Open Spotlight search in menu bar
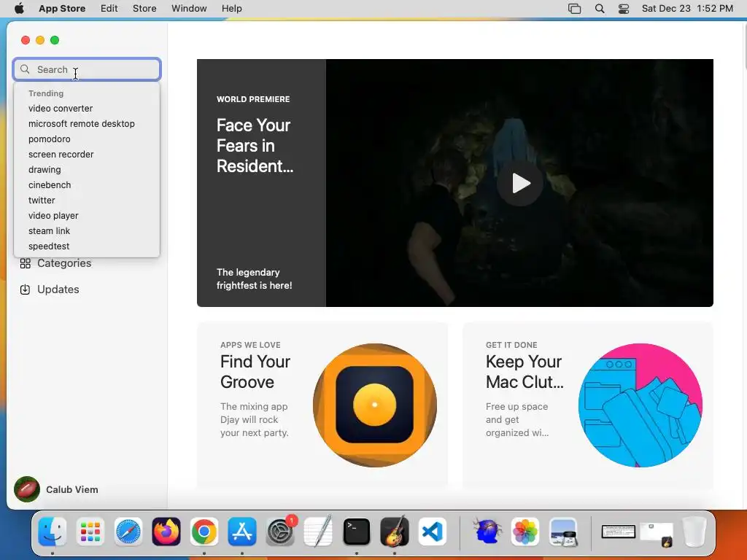Screen dimensions: 747x560 pyautogui.click(x=600, y=9)
